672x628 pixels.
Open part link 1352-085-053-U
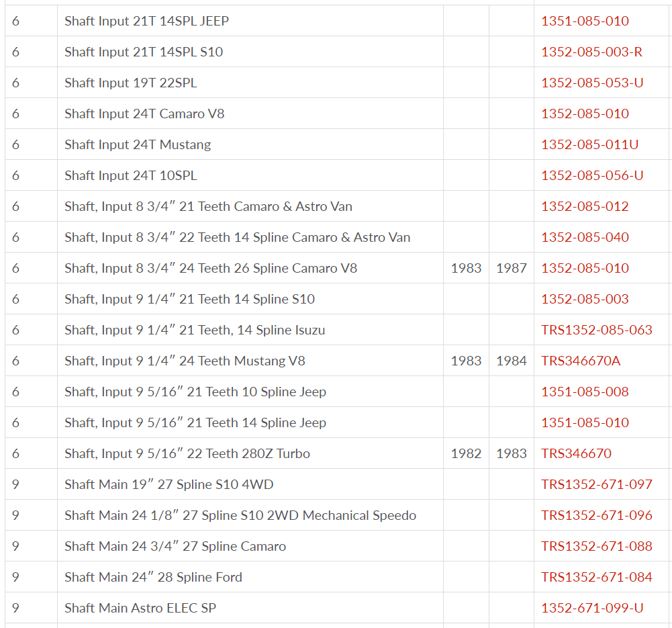coord(592,83)
